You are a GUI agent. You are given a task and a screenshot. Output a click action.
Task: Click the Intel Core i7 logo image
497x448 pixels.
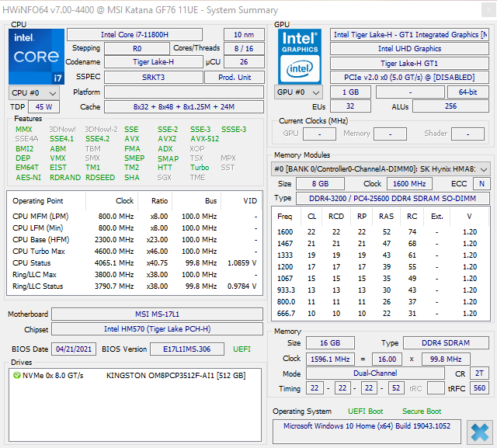click(x=36, y=57)
